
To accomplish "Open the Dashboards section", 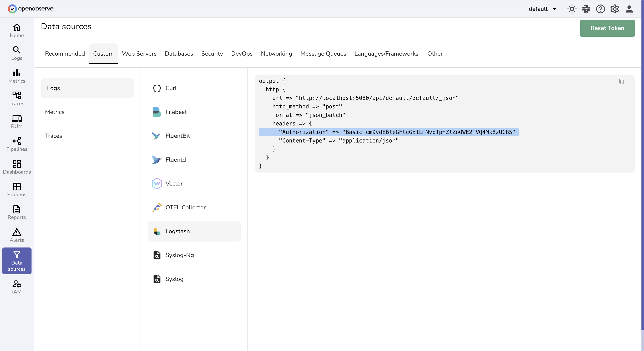I will click(x=16, y=167).
